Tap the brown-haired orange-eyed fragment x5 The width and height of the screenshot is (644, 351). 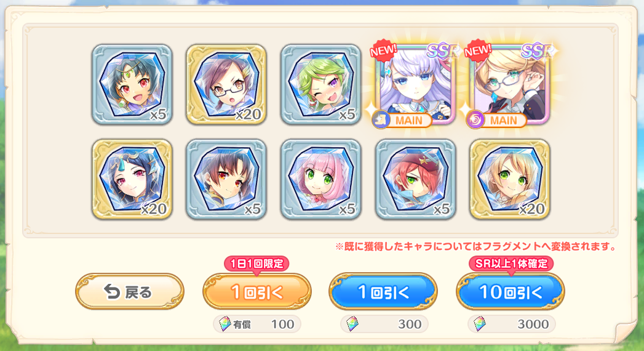point(226,179)
